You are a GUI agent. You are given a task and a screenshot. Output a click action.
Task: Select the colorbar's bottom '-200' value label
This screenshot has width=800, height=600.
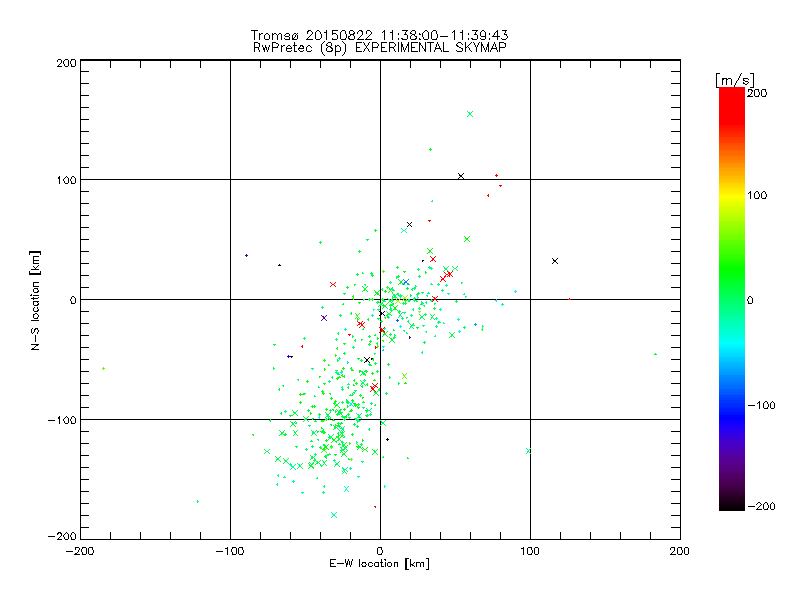[x=761, y=506]
